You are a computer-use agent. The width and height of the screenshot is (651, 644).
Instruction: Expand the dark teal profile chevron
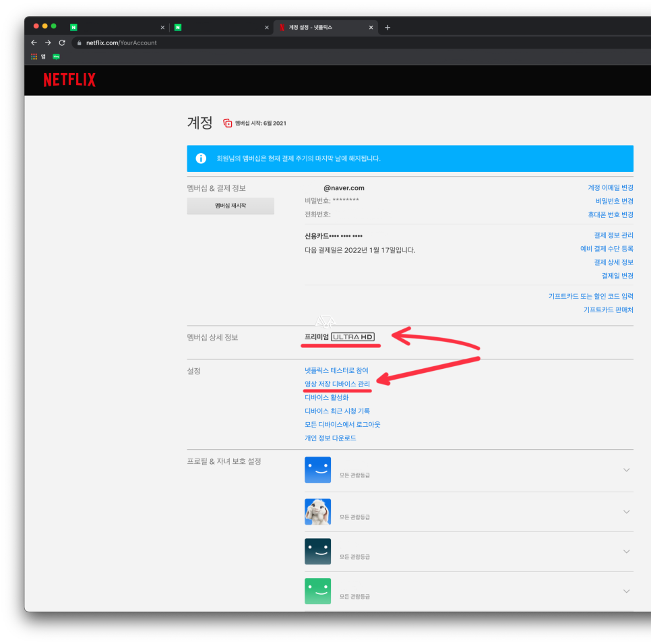627,552
